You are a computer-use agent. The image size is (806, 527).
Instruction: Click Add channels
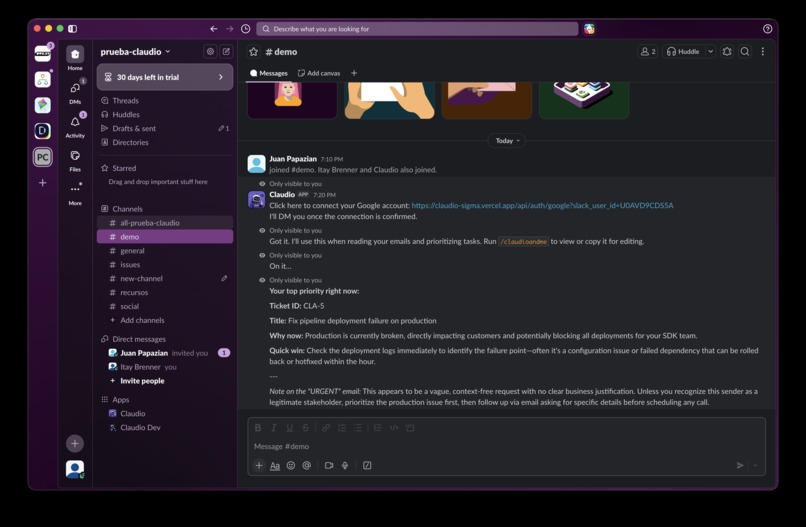(x=165, y=320)
